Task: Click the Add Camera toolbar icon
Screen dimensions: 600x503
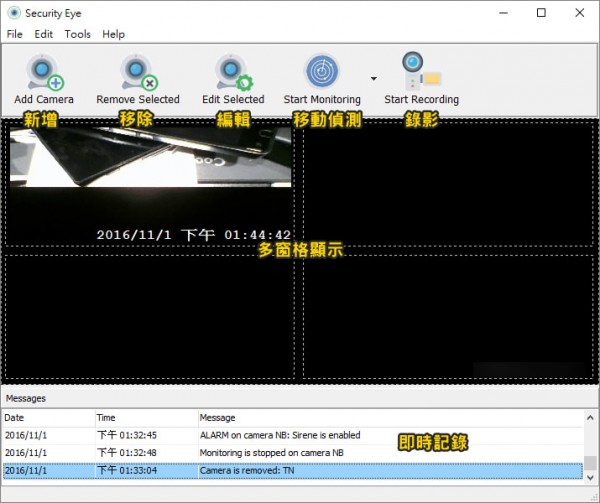Action: tap(44, 73)
